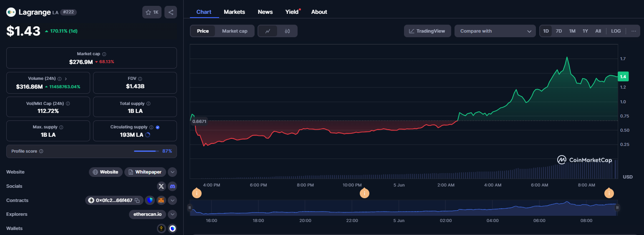644x235 pixels.
Task: Copy the contract address icon
Action: pyautogui.click(x=137, y=201)
